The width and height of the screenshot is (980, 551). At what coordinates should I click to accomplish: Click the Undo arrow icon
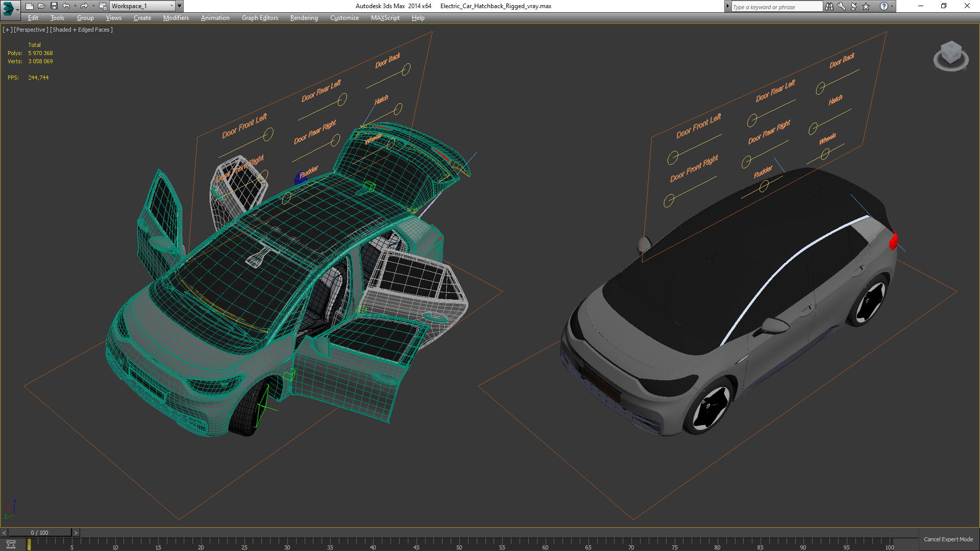(x=66, y=6)
